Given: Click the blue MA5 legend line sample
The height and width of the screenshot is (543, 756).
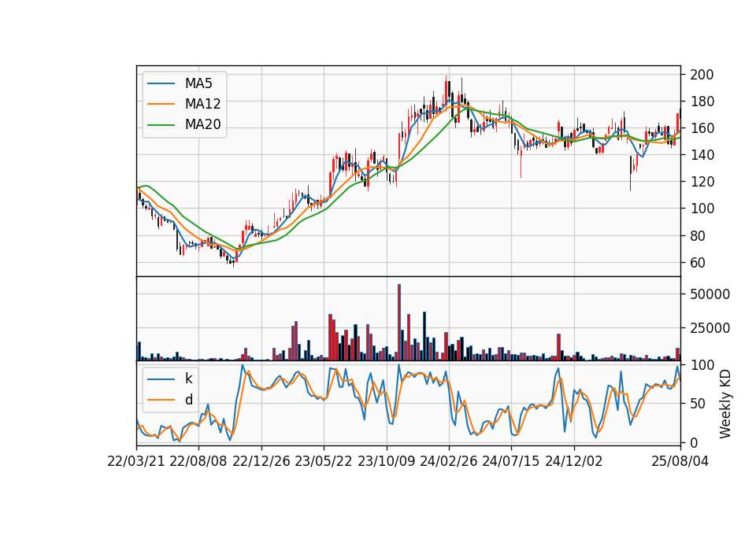Looking at the screenshot, I should [161, 84].
